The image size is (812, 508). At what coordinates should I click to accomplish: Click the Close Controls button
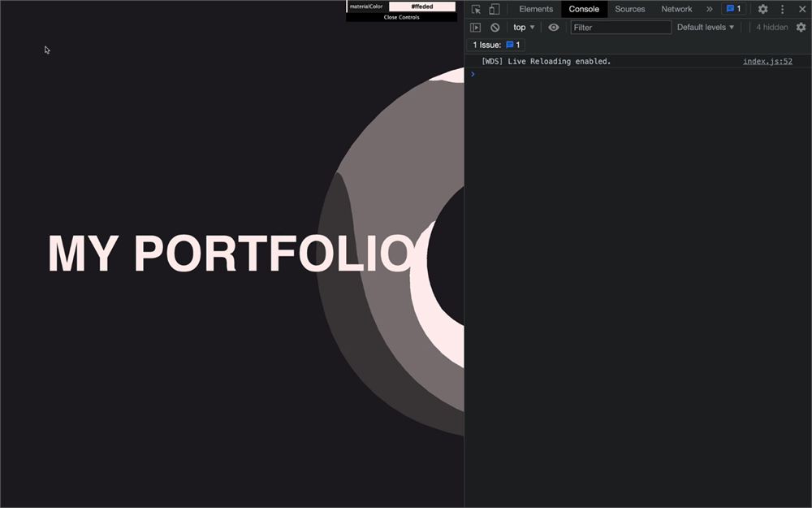pyautogui.click(x=401, y=17)
